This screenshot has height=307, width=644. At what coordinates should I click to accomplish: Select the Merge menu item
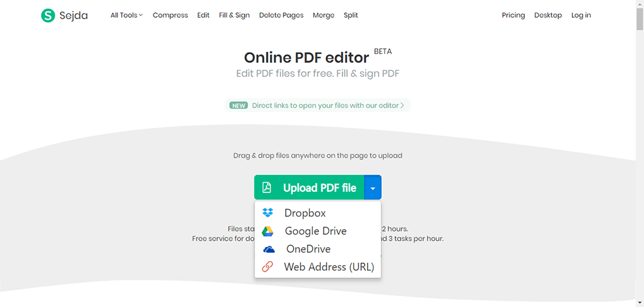pos(323,15)
